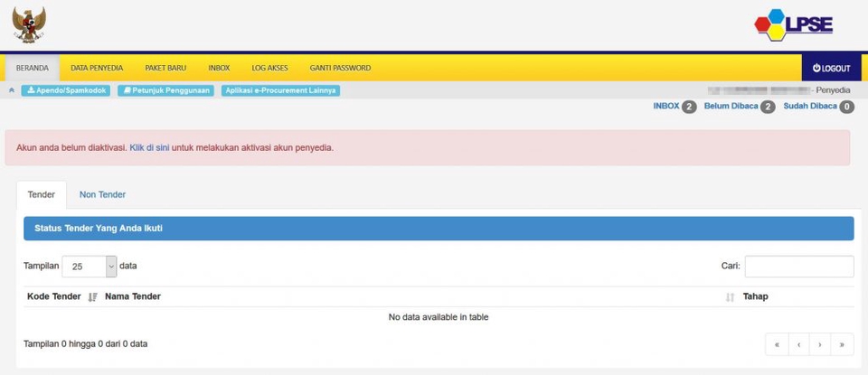Go to previous page of table
The image size is (868, 375).
(798, 344)
